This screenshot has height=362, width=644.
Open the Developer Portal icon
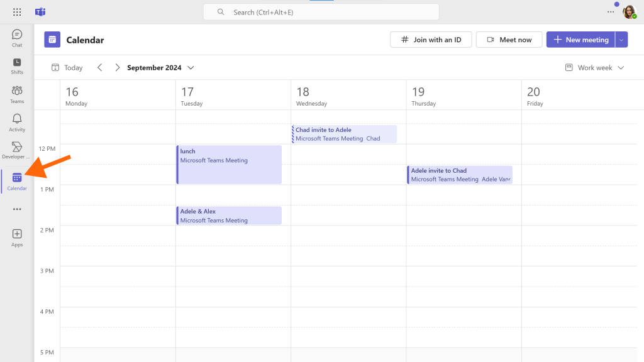coord(17,150)
